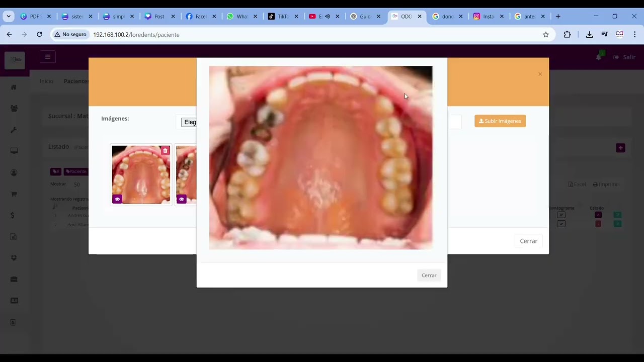Screen dimensions: 644x362
Task: Click the No seguro site info chip
Action: pos(70,35)
